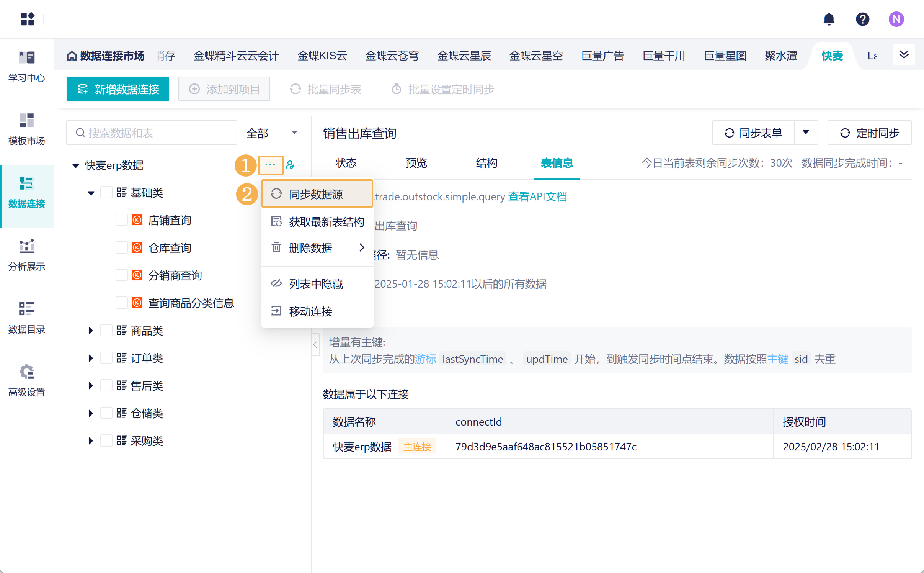Image resolution: width=924 pixels, height=573 pixels.
Task: Check the 仓库查询 checkbox
Action: pos(122,248)
